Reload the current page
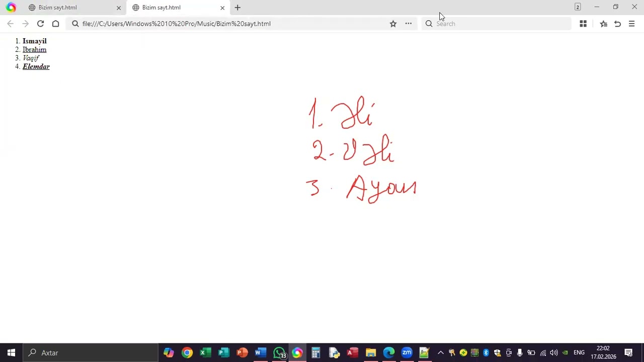 point(40,24)
